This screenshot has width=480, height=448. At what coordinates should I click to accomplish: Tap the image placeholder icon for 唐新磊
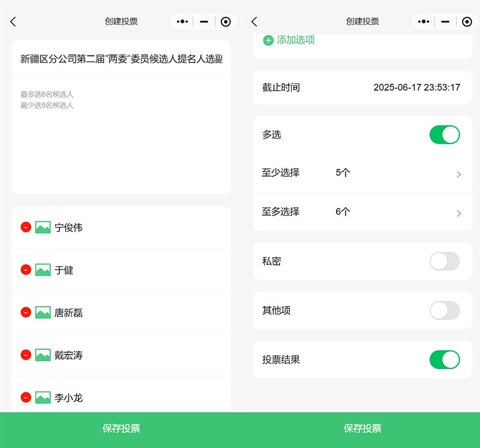click(43, 312)
